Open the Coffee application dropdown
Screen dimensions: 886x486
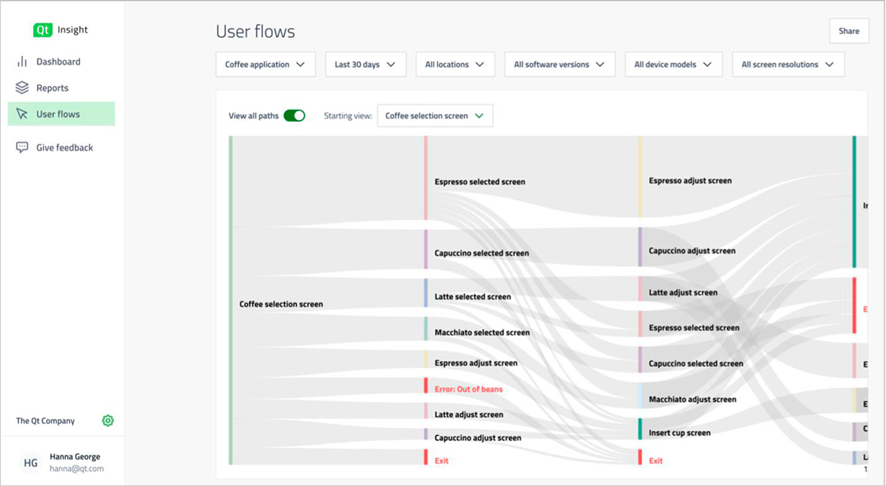tap(266, 65)
